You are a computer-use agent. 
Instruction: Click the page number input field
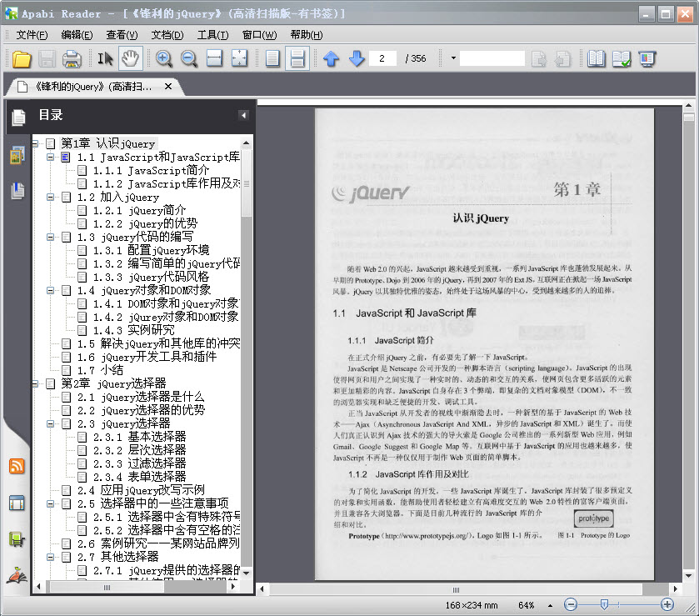(x=382, y=58)
